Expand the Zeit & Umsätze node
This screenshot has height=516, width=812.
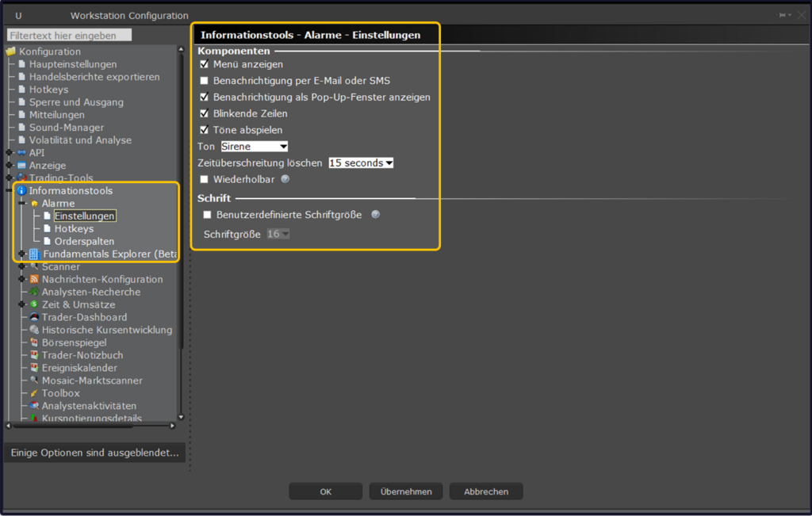(21, 304)
